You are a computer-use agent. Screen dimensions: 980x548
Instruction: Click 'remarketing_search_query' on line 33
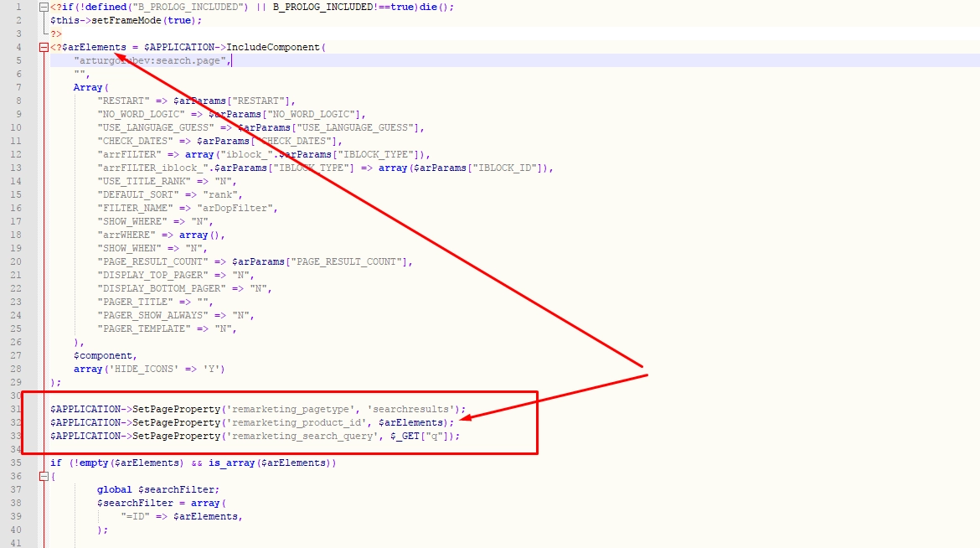coord(302,436)
